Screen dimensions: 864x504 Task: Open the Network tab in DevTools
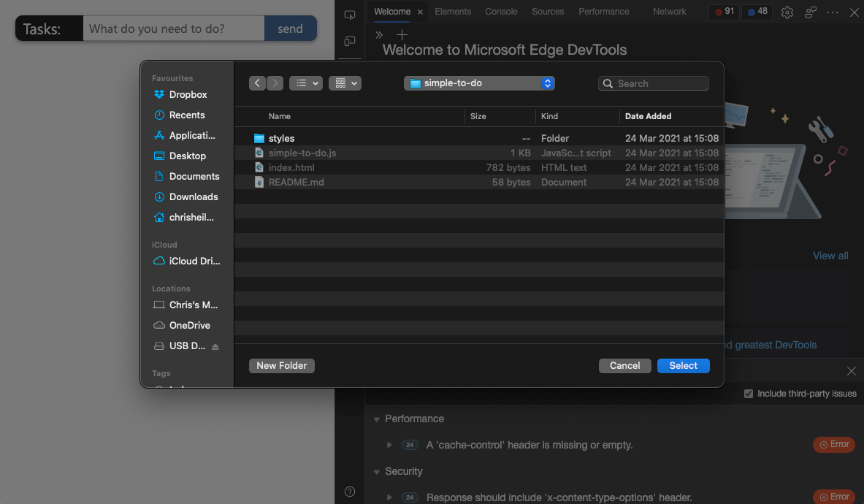coord(669,11)
